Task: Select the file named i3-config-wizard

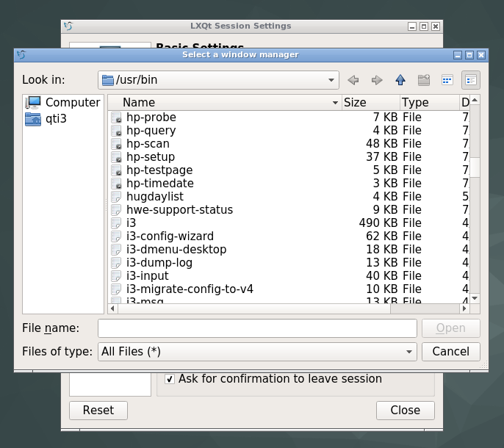Action: 170,236
